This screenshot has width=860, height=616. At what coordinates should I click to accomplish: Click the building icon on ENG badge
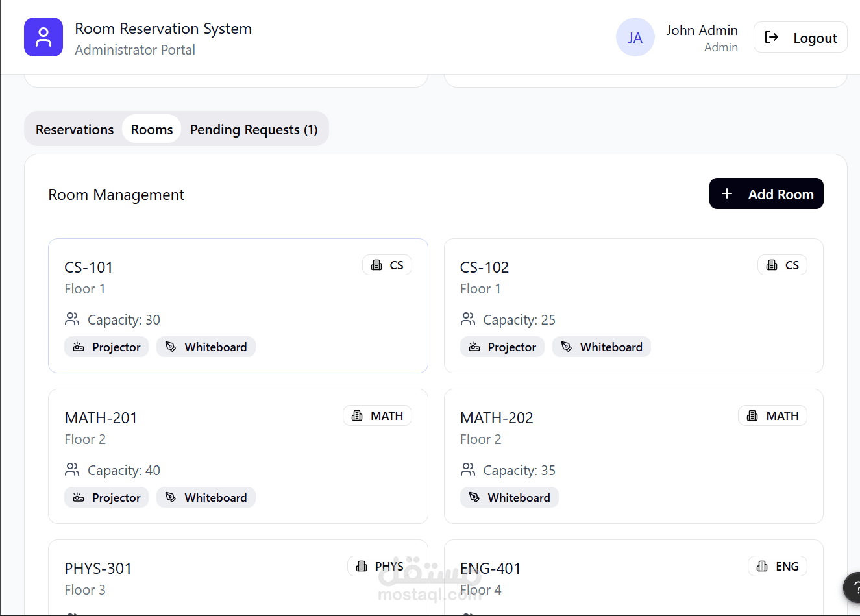tap(762, 566)
